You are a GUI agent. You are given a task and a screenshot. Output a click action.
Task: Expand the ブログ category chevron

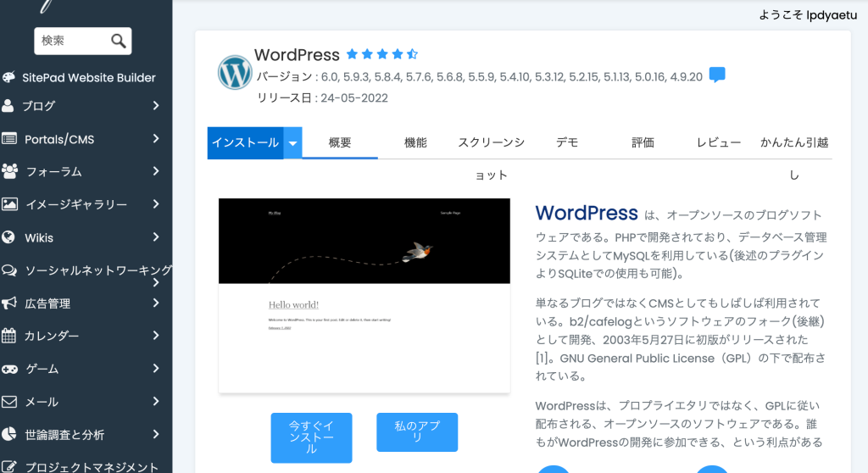(156, 105)
